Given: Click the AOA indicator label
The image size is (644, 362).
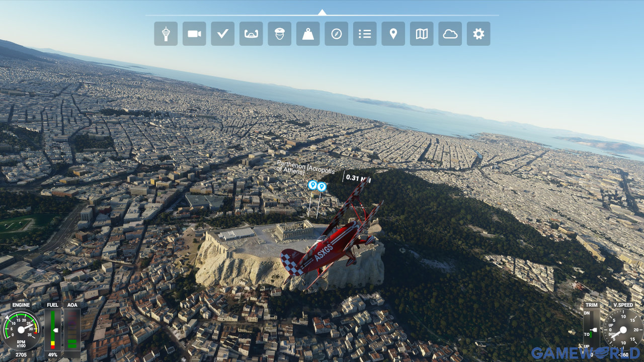Looking at the screenshot, I should [x=72, y=305].
